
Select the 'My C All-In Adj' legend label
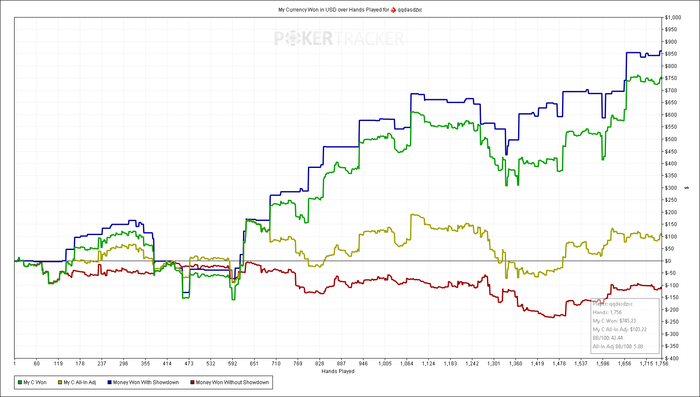tap(80, 383)
